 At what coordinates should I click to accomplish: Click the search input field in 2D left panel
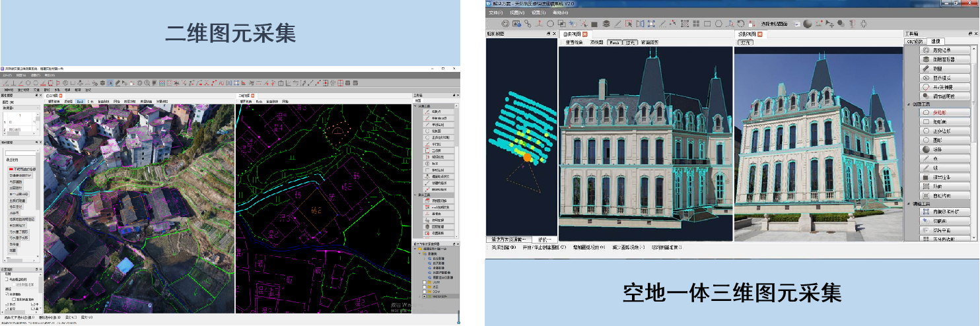coord(20,153)
